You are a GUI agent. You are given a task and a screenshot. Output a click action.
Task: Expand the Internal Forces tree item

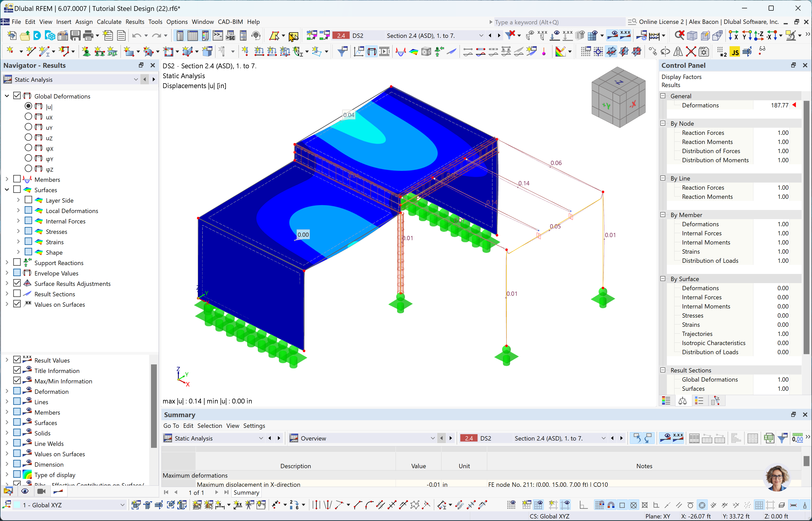[x=18, y=221]
